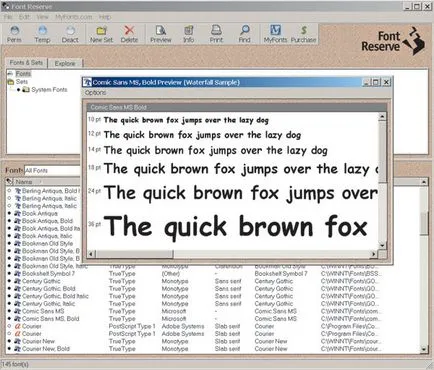
Task: Click the Font Reserve logo
Action: [393, 41]
